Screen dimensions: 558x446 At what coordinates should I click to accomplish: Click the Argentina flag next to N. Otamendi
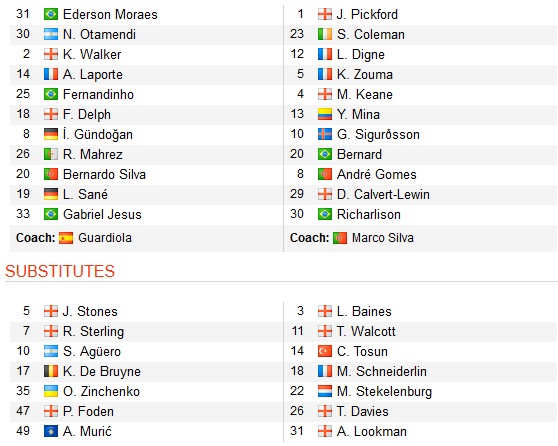51,34
